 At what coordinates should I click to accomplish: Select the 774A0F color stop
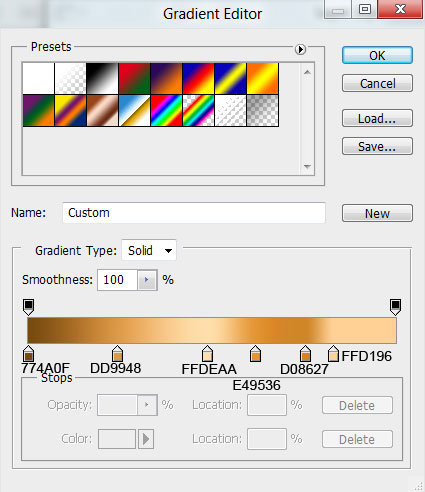point(29,354)
